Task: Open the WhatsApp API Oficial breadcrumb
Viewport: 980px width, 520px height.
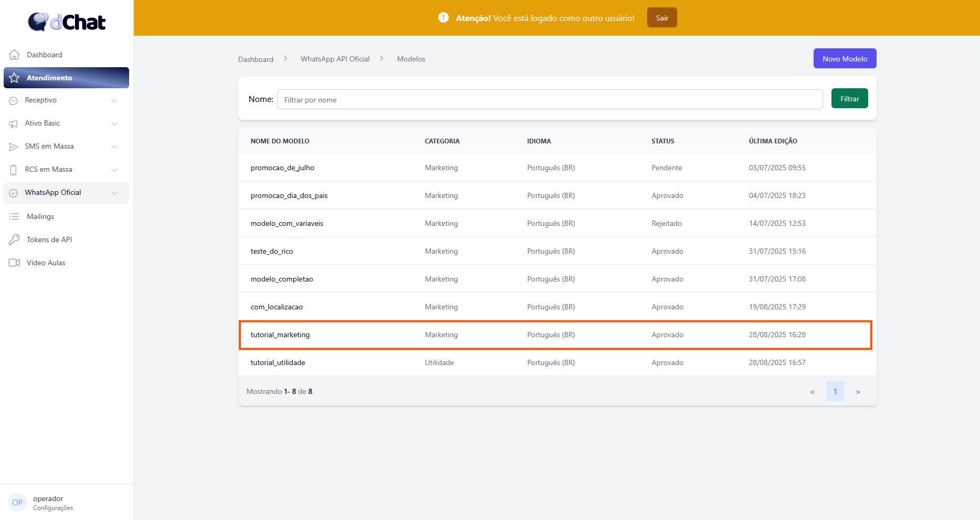Action: coord(335,59)
